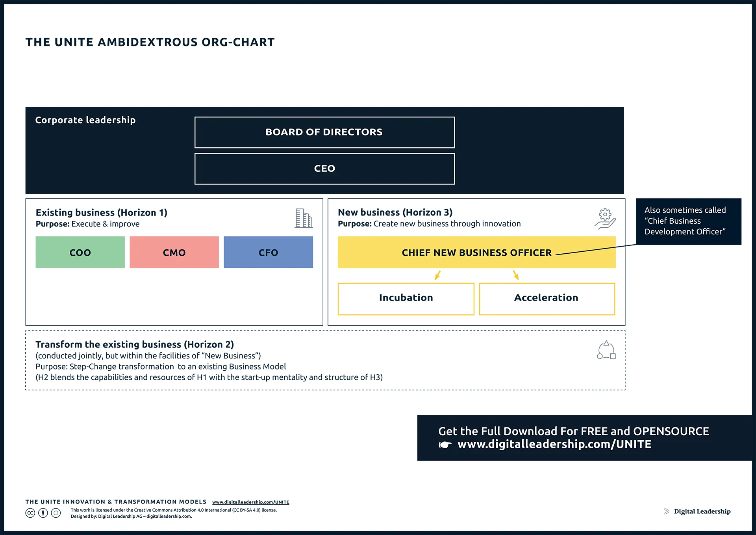This screenshot has height=535, width=756.
Task: Click the gear-in-hand innovation icon
Action: tap(605, 219)
